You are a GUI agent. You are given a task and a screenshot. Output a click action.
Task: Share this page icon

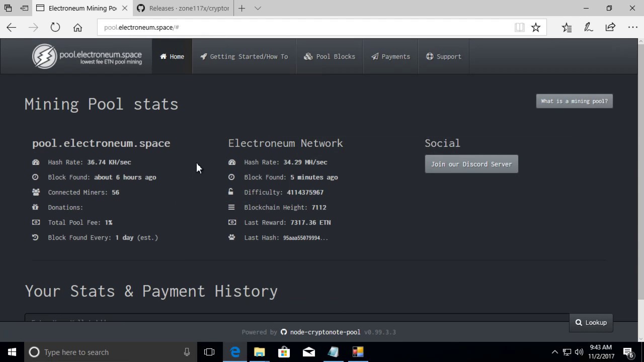610,27
